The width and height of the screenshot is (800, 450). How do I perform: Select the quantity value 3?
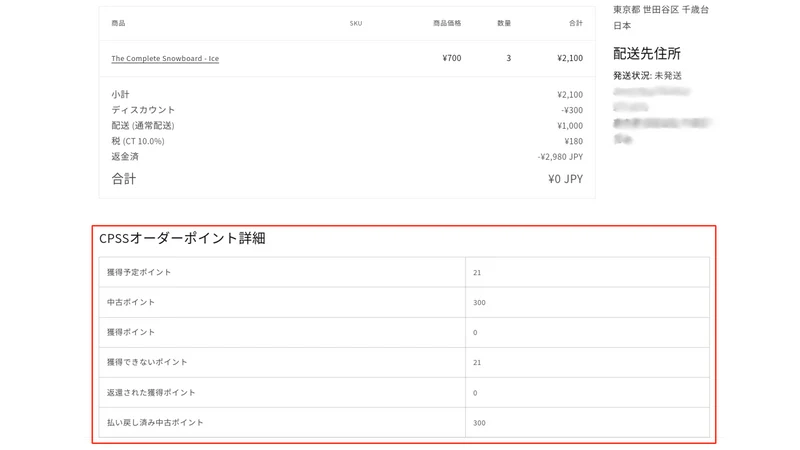coord(508,58)
